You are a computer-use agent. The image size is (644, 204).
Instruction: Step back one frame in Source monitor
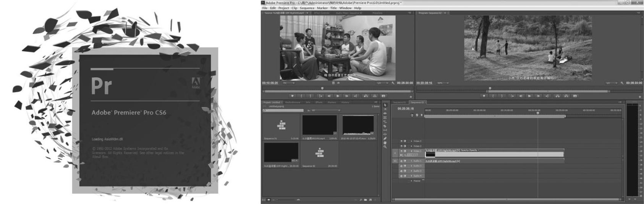[x=329, y=96]
